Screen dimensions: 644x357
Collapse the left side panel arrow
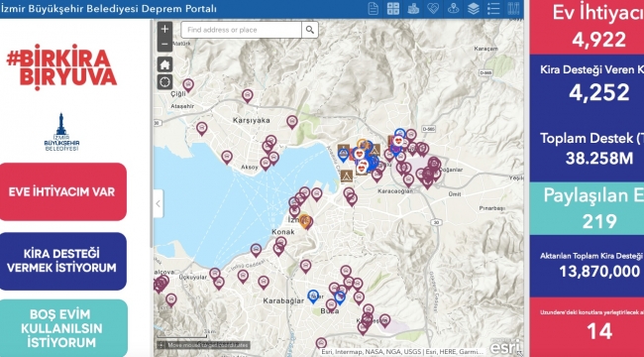159,203
